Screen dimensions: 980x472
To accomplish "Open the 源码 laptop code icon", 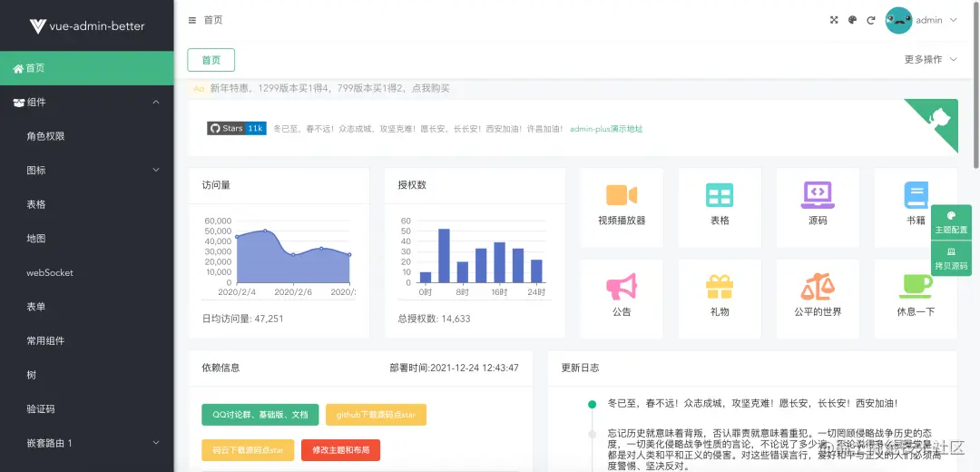I will [x=818, y=195].
